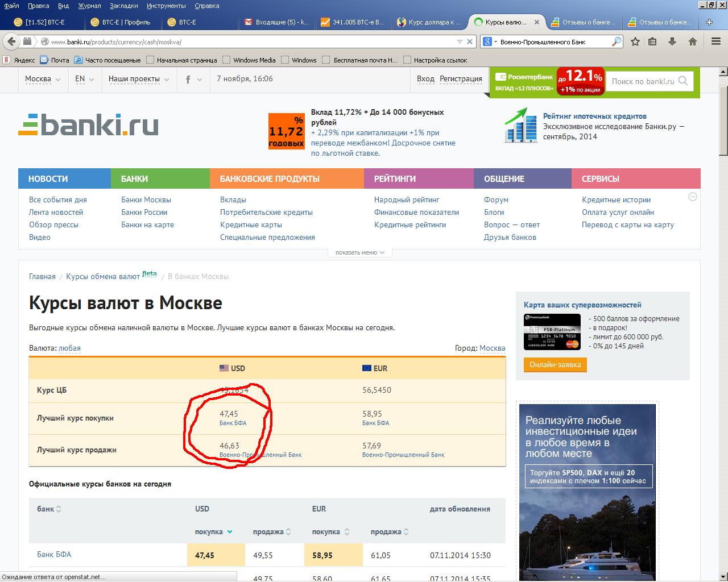Click the site identity icon beside the URL

44,41
